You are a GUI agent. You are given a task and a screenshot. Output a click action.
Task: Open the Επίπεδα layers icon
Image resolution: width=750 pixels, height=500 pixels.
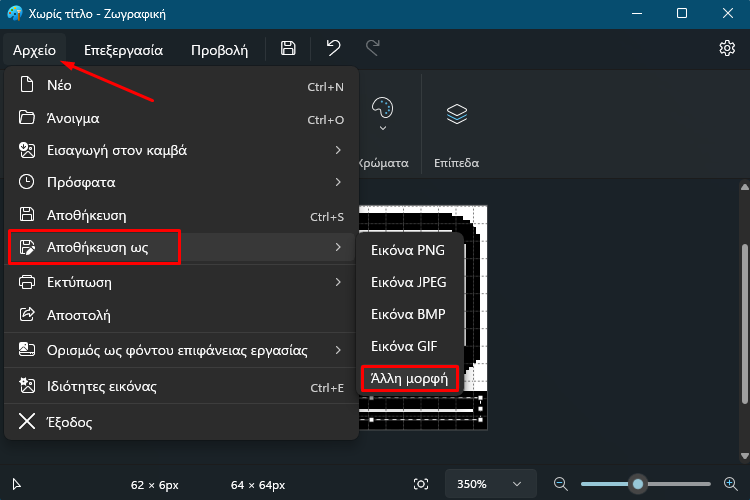coord(457,114)
